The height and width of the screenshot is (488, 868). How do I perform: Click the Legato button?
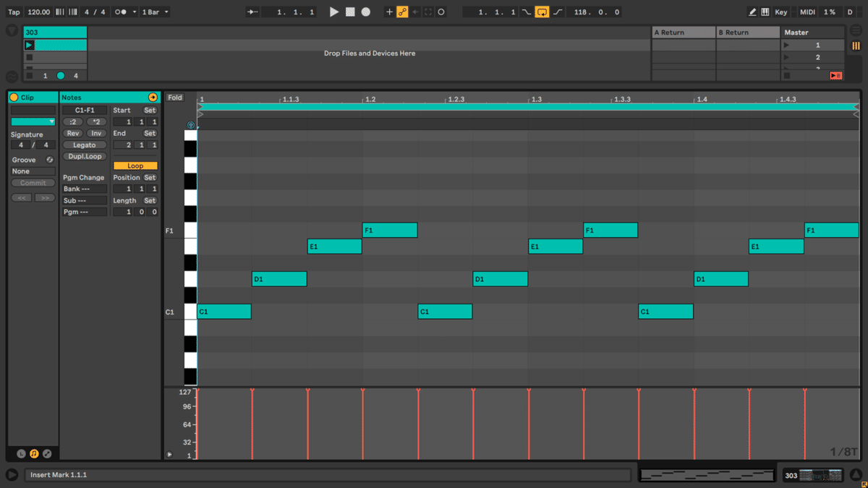click(x=85, y=145)
